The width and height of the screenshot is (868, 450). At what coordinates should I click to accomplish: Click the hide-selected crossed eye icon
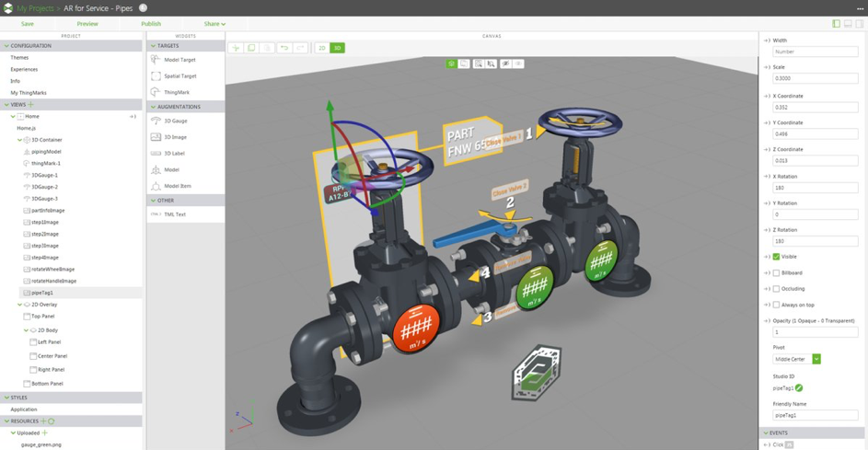[505, 63]
